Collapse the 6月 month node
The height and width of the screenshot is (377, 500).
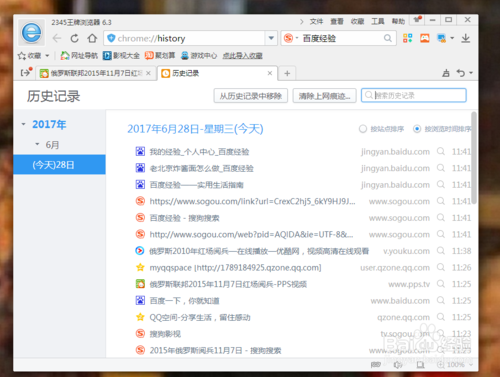coord(37,144)
